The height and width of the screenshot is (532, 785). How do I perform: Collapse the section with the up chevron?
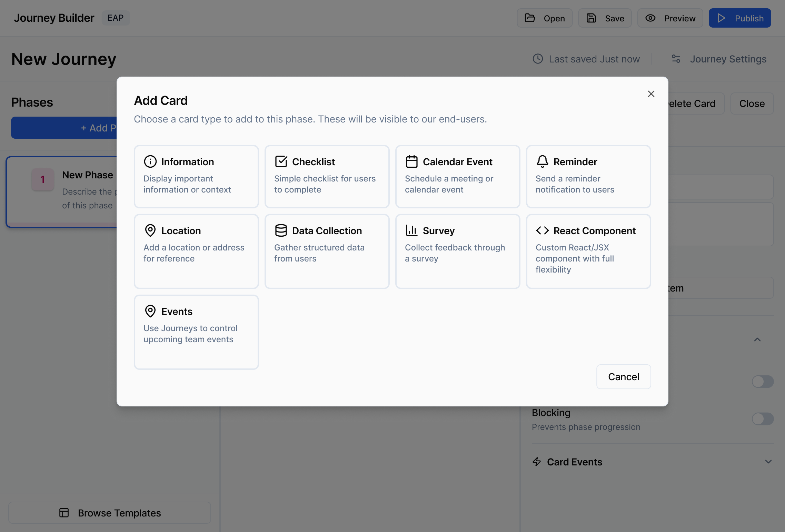click(x=757, y=340)
